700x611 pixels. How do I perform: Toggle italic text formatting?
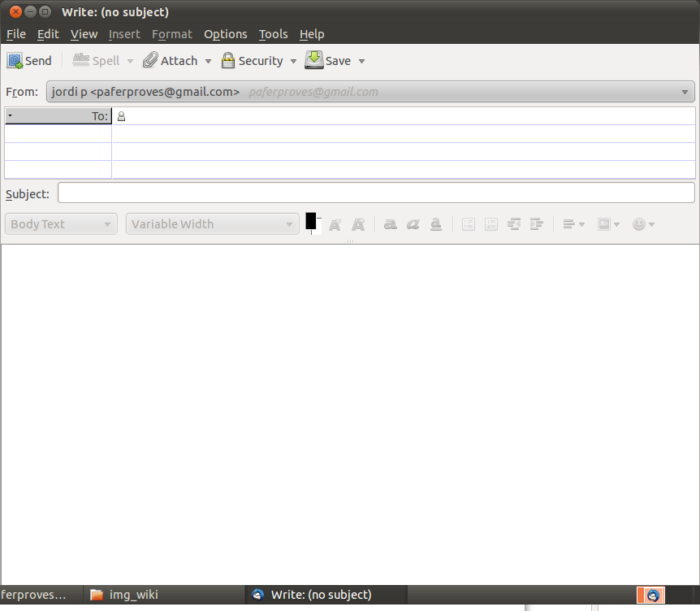pyautogui.click(x=413, y=224)
